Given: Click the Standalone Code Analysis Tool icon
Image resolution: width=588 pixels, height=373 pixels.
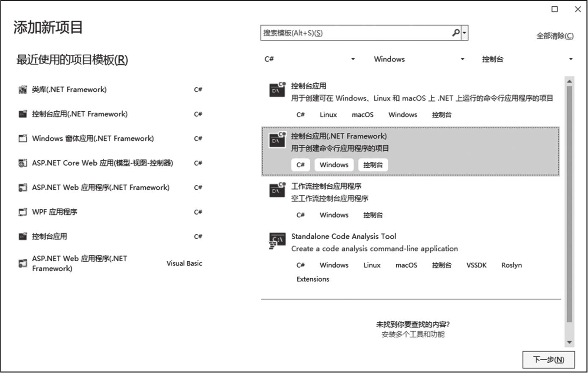Looking at the screenshot, I should click(x=277, y=240).
